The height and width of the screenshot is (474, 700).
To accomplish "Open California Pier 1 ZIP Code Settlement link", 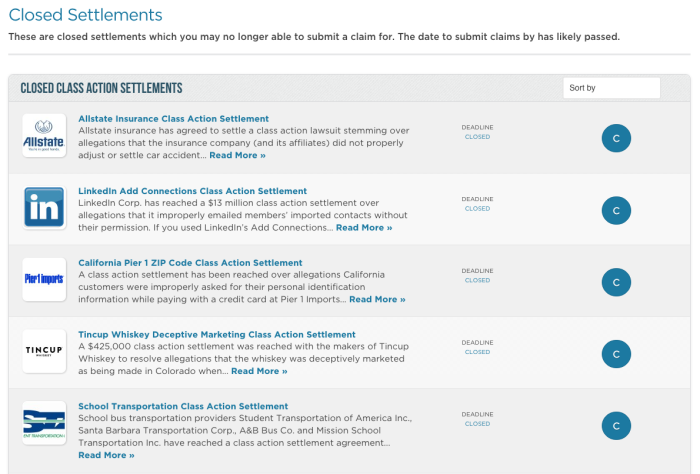I will point(190,263).
